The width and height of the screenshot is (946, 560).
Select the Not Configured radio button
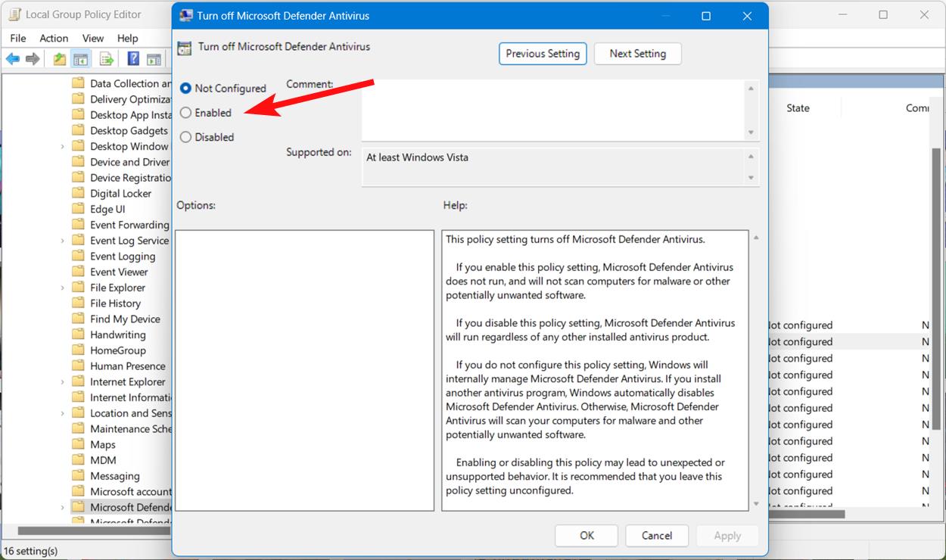click(x=185, y=88)
